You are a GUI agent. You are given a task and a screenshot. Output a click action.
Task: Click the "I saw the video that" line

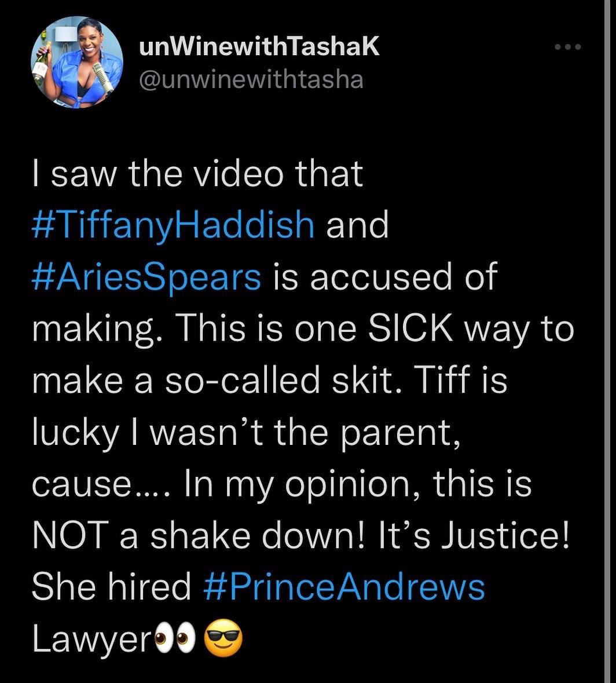pos(197,174)
